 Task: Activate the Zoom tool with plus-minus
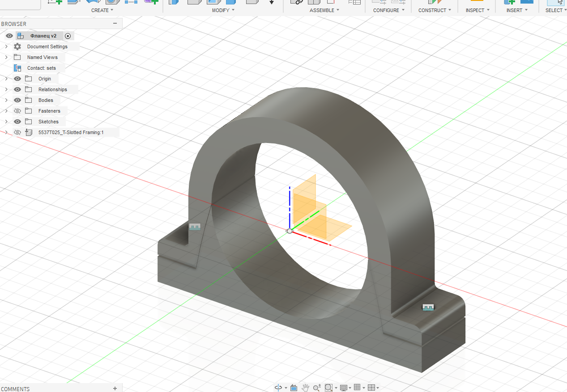(317, 388)
